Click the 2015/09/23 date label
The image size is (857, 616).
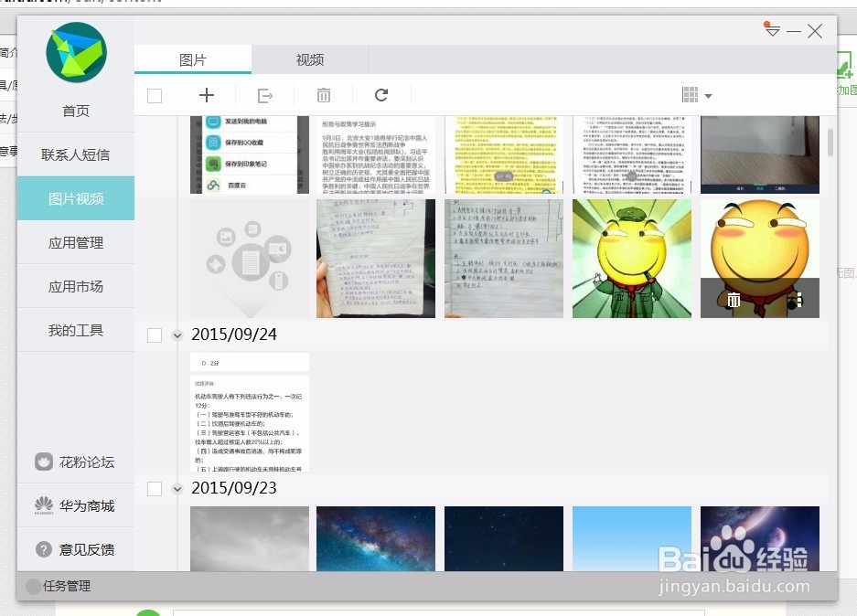234,488
